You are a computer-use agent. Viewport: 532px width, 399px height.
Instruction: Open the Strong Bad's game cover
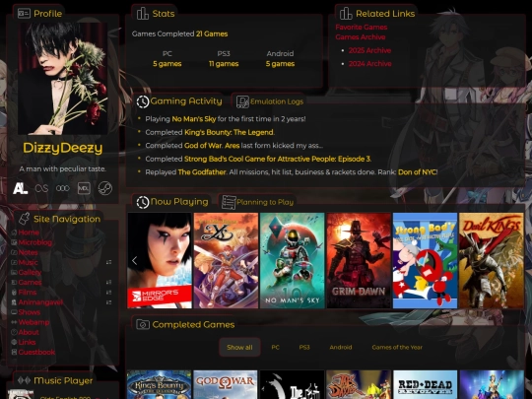pyautogui.click(x=425, y=260)
